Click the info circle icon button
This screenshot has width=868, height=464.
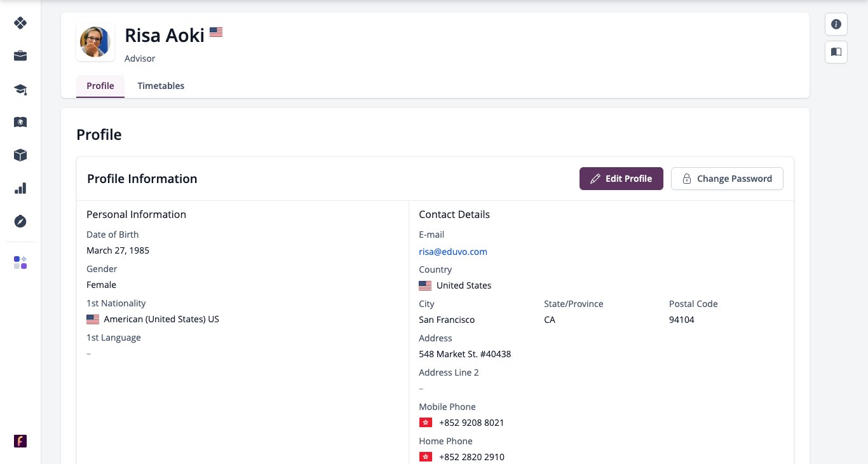point(836,24)
